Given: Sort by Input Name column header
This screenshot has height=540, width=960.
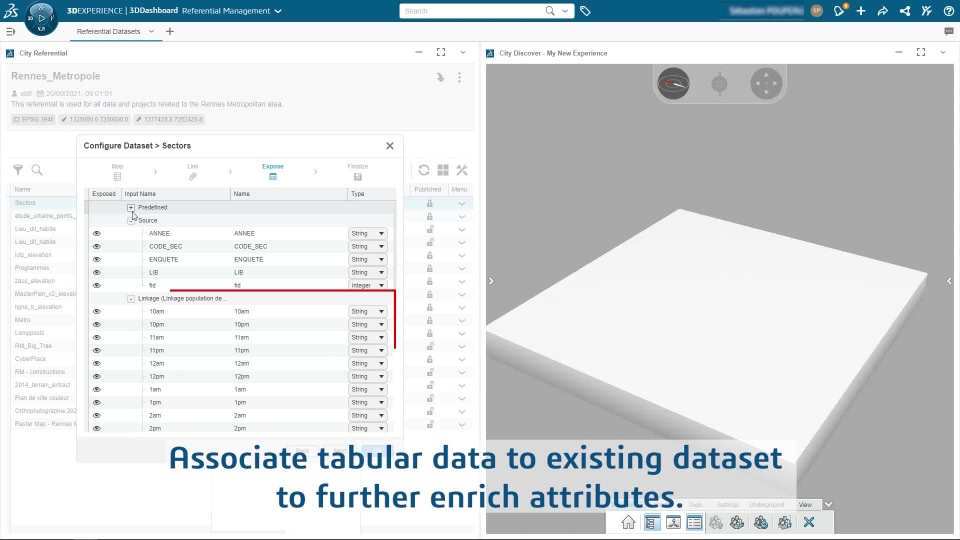Looking at the screenshot, I should coord(176,193).
